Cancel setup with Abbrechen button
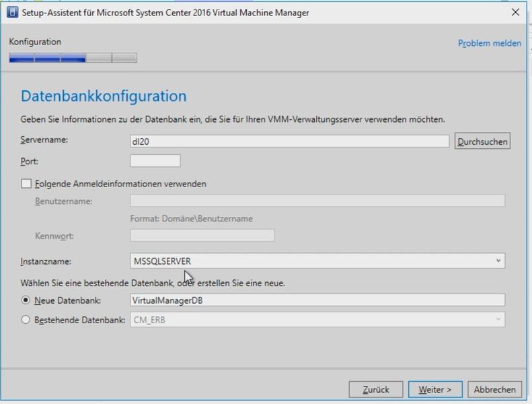This screenshot has width=532, height=404. [494, 389]
